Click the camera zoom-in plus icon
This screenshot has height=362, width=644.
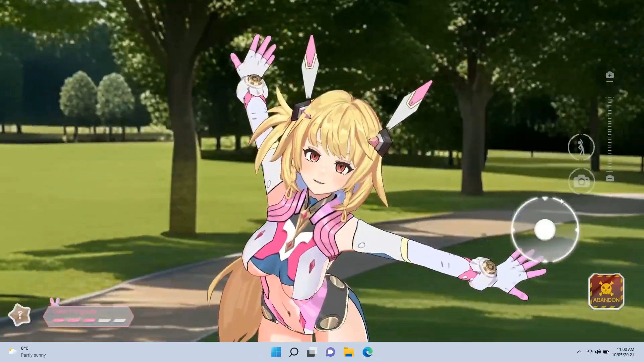click(610, 75)
